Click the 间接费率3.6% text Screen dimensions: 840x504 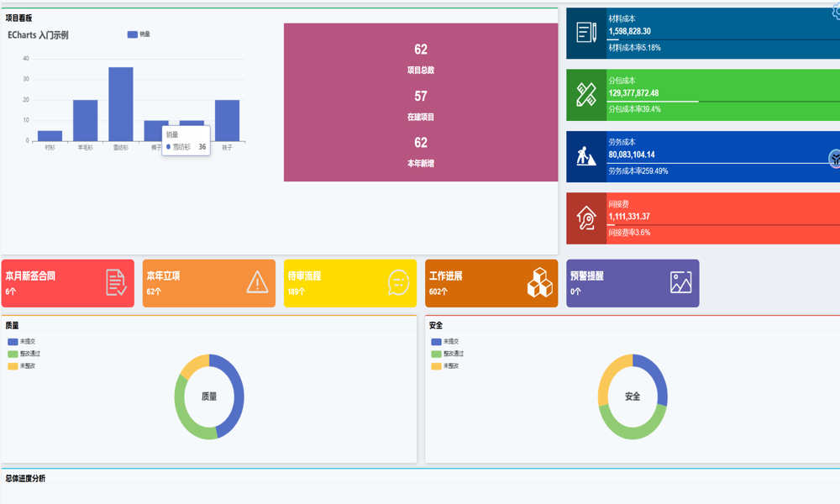pos(629,233)
